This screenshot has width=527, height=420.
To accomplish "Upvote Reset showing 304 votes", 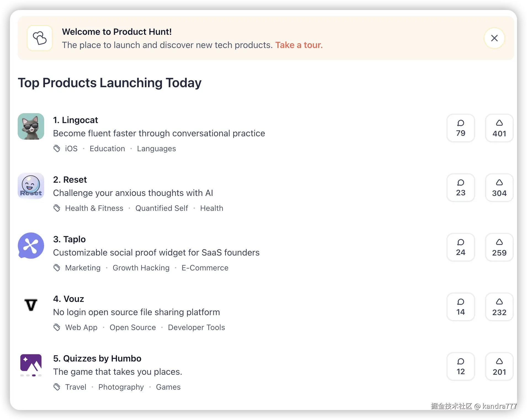I will coord(499,188).
